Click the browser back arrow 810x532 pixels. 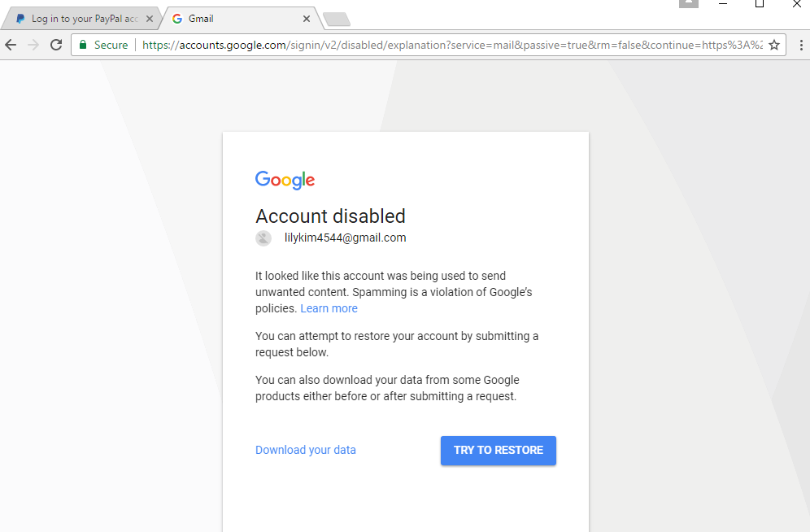pyautogui.click(x=11, y=45)
